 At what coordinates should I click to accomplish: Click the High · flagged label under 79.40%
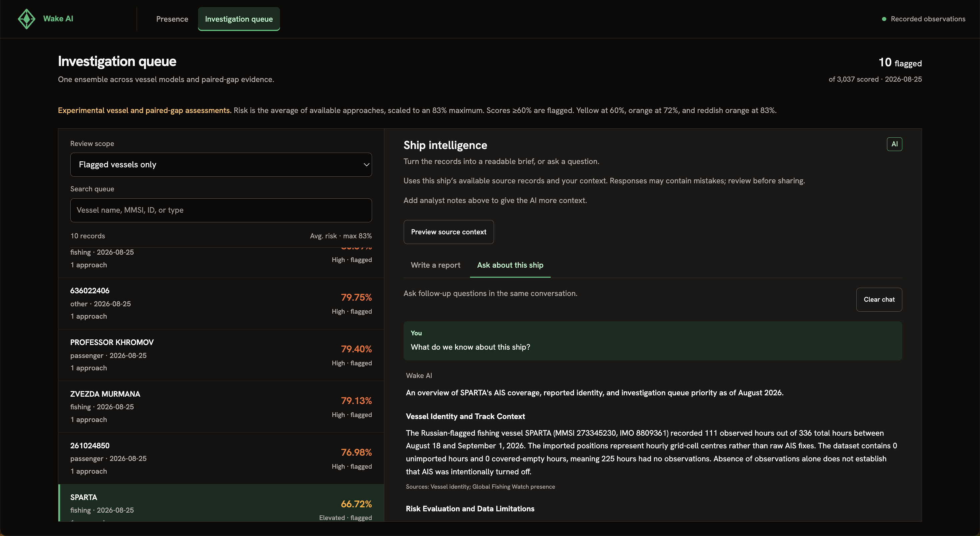coord(352,363)
